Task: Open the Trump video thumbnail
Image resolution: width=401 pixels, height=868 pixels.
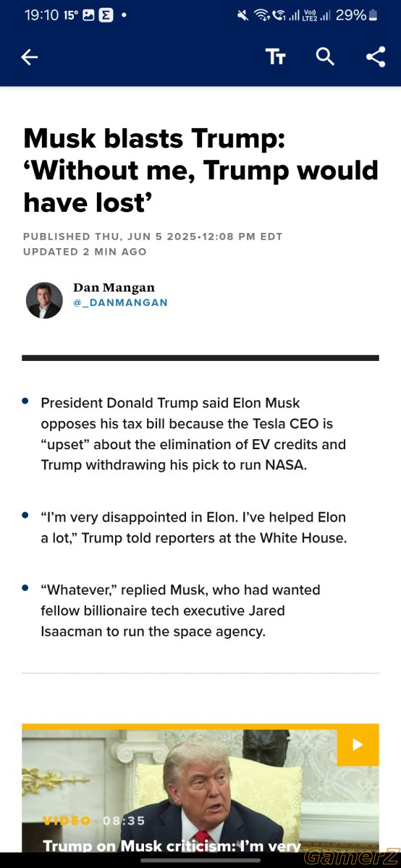Action: (x=200, y=788)
